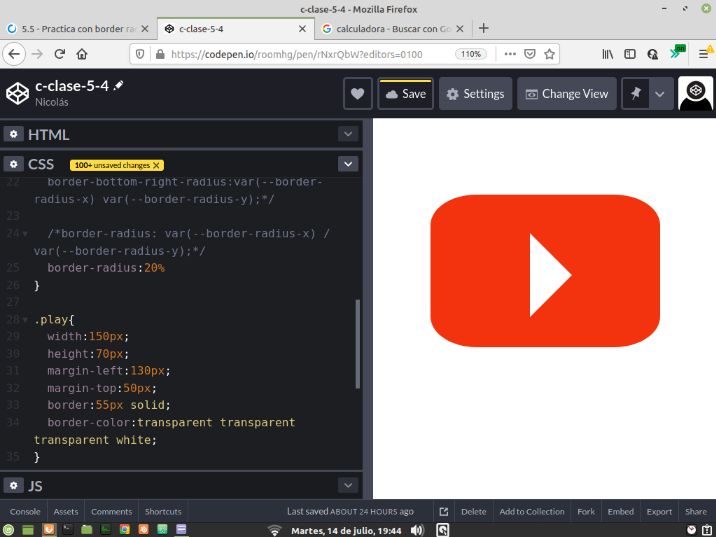Click the Firefox forward arrow button
The image size is (716, 537).
37,54
